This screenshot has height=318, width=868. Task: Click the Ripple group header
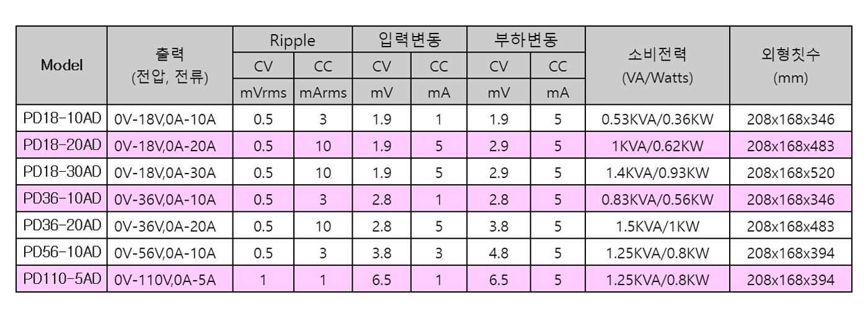coord(292,41)
